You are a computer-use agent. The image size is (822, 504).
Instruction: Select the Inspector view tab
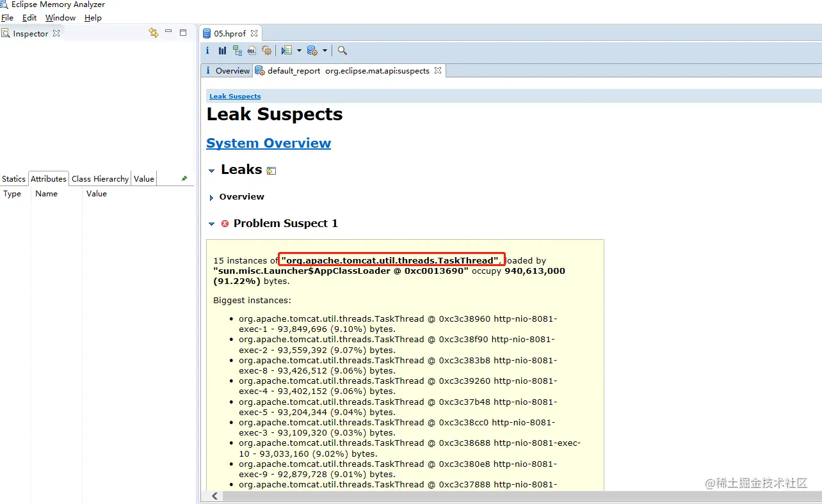(31, 33)
